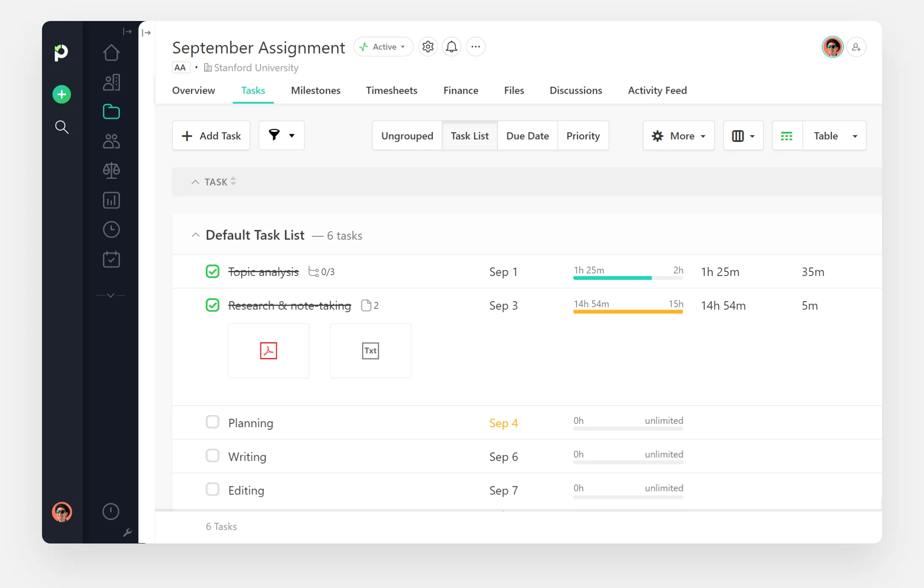Click the Add Task button
Screen dimensions: 924x588
[x=211, y=136]
